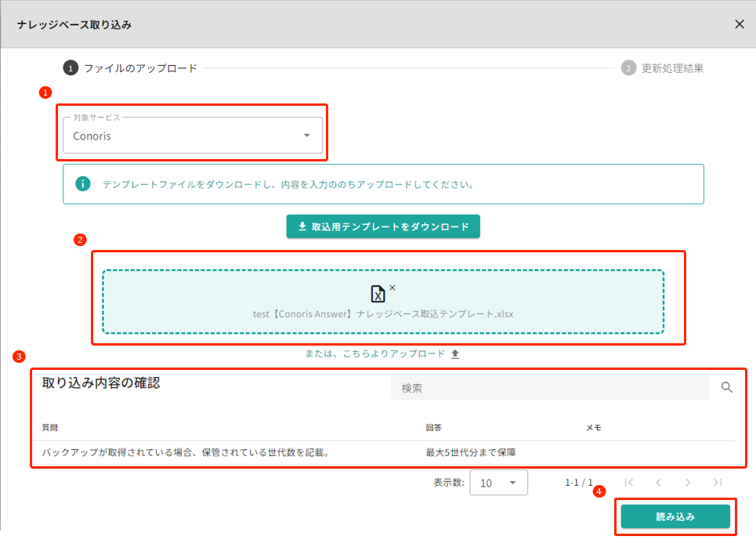Image resolution: width=756 pixels, height=547 pixels.
Task: Click inside the 検索 search field
Action: coord(548,387)
